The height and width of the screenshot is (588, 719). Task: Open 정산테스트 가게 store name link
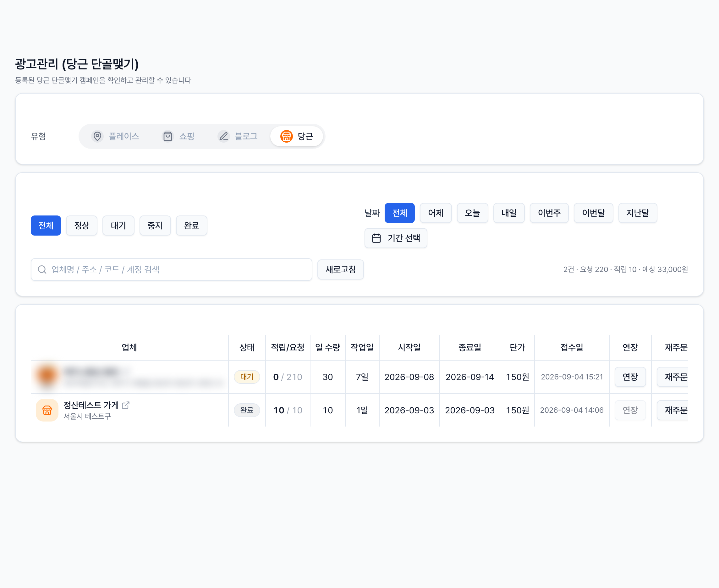tap(91, 405)
